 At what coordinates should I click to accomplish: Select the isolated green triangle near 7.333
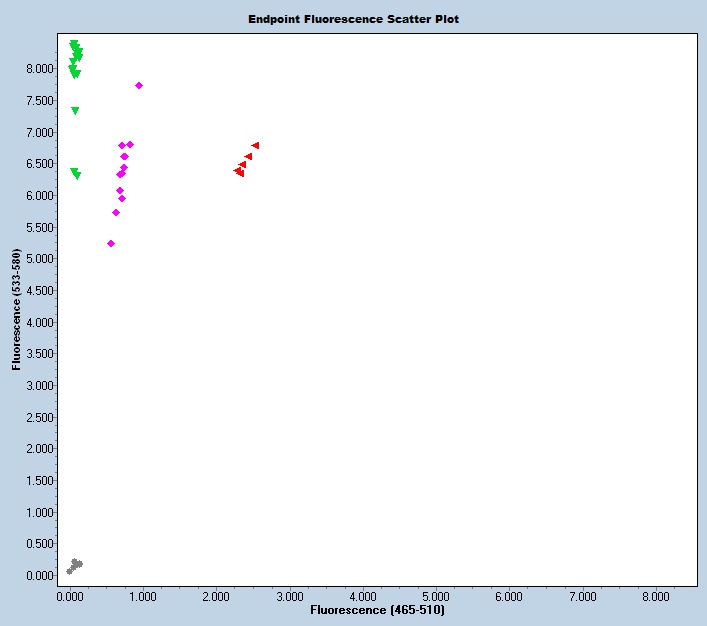coord(75,111)
